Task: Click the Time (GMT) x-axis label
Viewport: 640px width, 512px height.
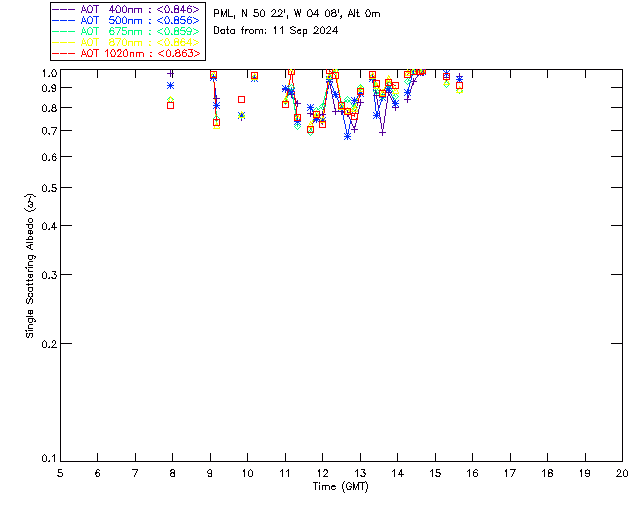Action: 341,486
